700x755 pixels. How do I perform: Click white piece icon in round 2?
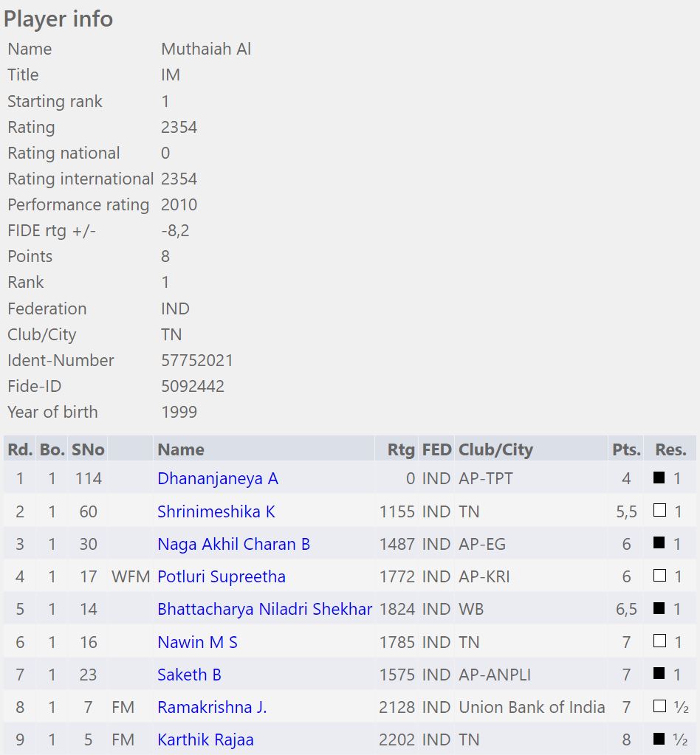[x=659, y=510]
